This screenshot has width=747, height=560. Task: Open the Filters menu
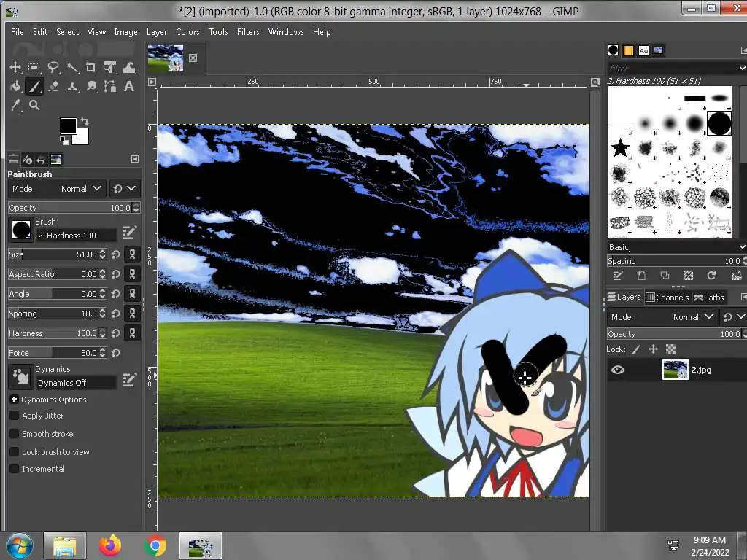point(248,32)
